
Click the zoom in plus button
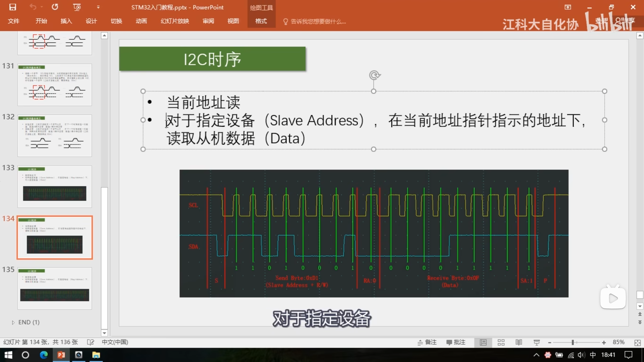pyautogui.click(x=604, y=342)
